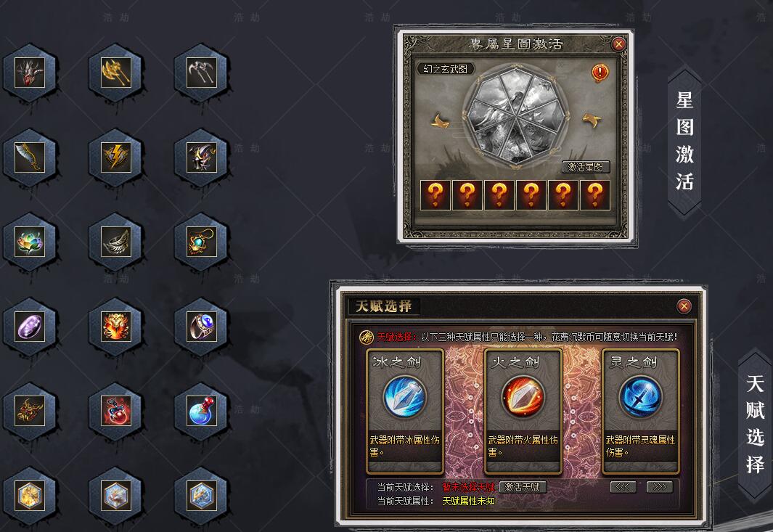
Task: Click the 激活星图 button
Action: pos(586,167)
